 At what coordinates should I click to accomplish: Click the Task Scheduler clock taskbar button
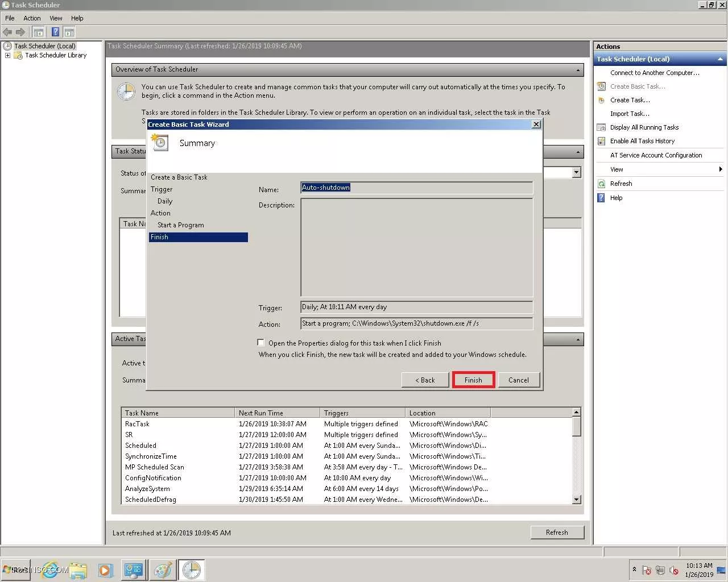pos(192,569)
